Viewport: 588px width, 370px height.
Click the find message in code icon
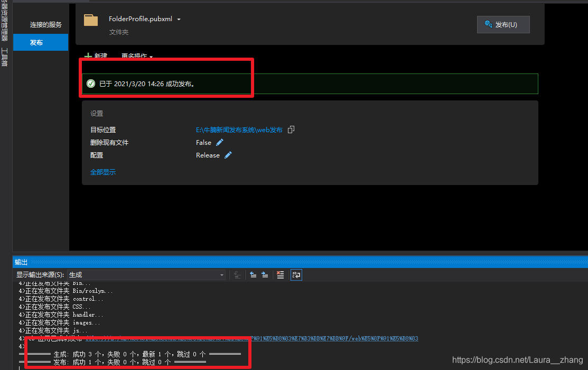(x=237, y=275)
